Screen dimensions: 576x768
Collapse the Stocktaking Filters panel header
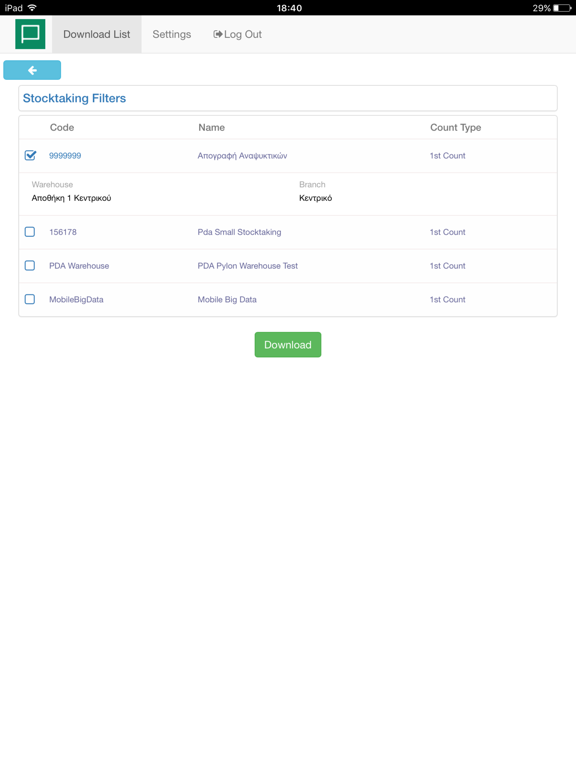click(288, 98)
